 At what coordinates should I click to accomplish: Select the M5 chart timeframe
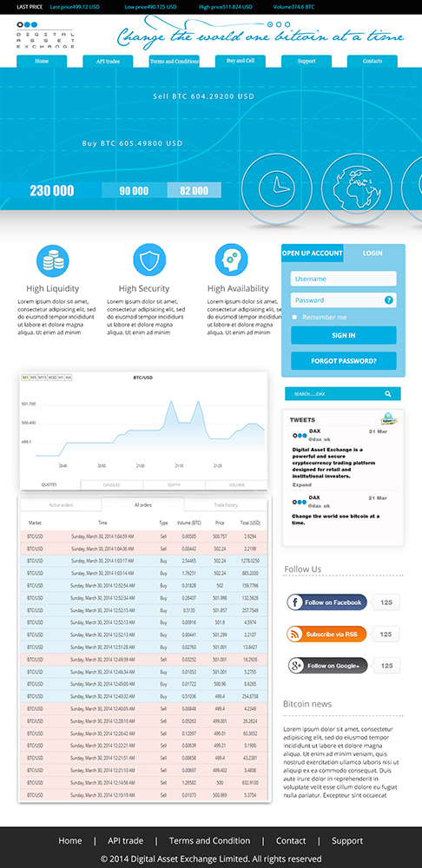[33, 377]
